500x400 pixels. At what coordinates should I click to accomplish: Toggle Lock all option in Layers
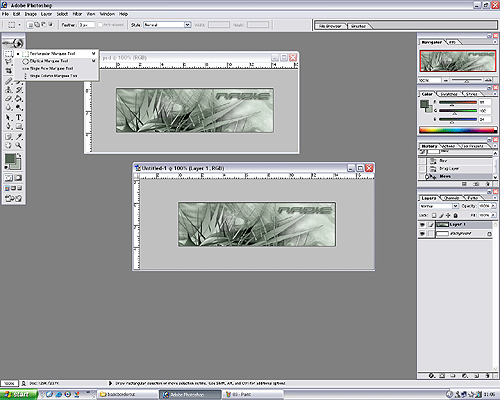456,215
